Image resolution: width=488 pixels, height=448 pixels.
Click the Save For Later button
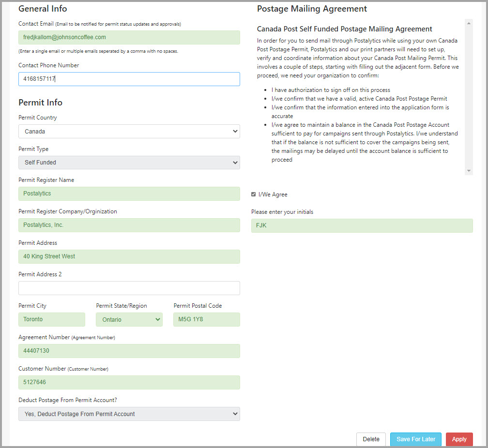click(416, 439)
